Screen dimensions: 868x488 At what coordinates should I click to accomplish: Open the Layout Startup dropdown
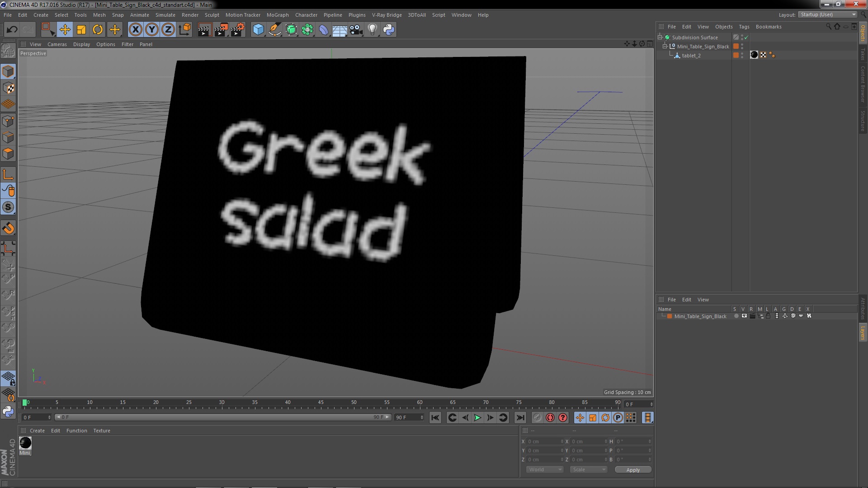coord(828,14)
